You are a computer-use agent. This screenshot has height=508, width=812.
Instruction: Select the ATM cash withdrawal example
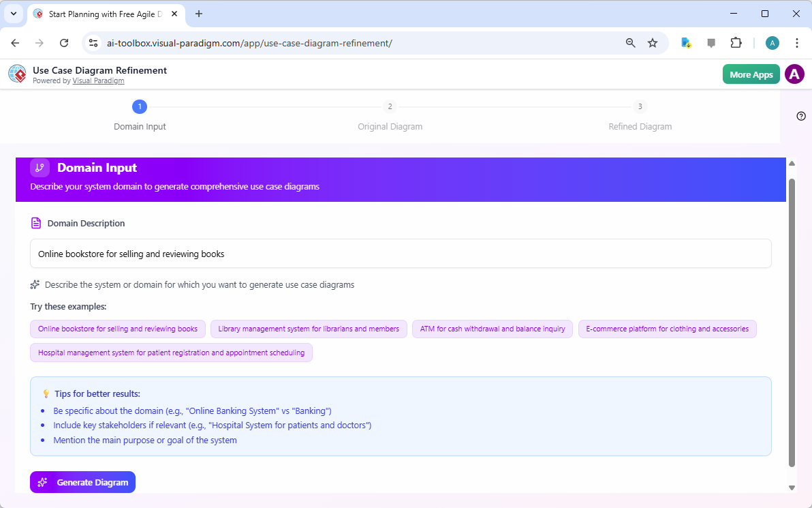492,329
